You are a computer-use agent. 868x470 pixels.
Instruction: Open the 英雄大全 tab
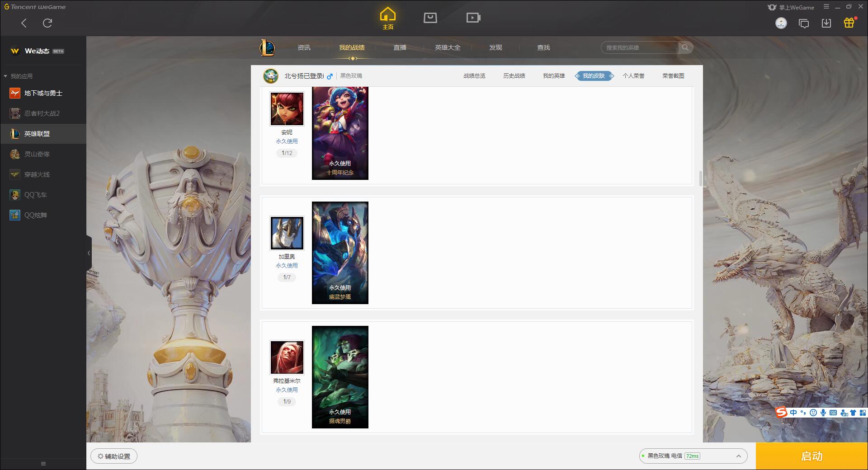448,47
